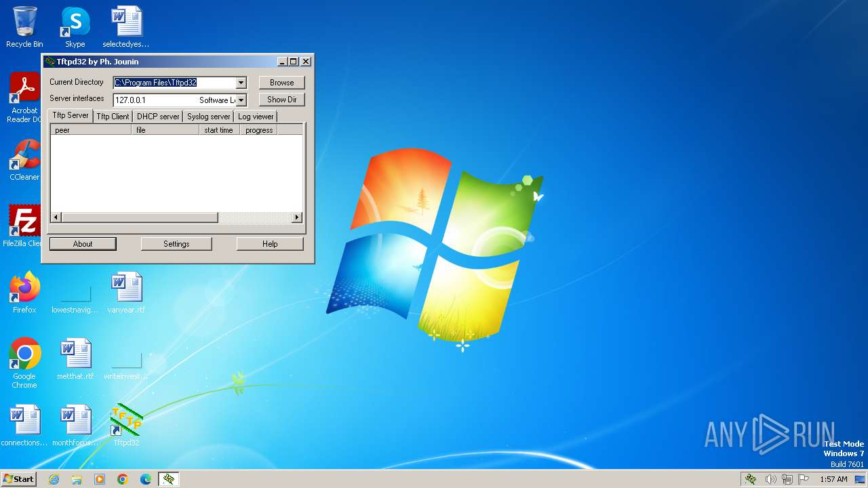868x488 pixels.
Task: Open Acrobat Reader DC shortcut
Action: point(24,97)
